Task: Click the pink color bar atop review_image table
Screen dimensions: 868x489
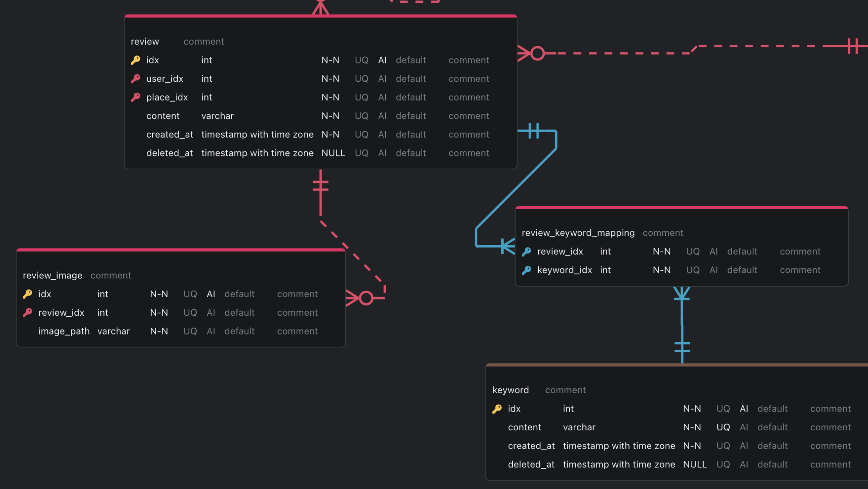Action: tap(180, 250)
